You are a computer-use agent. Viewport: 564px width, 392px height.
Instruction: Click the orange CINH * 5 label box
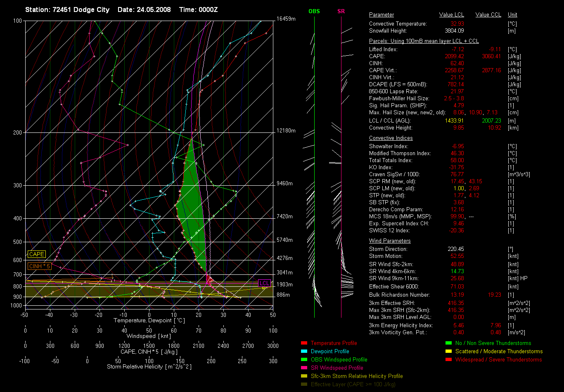pyautogui.click(x=40, y=267)
